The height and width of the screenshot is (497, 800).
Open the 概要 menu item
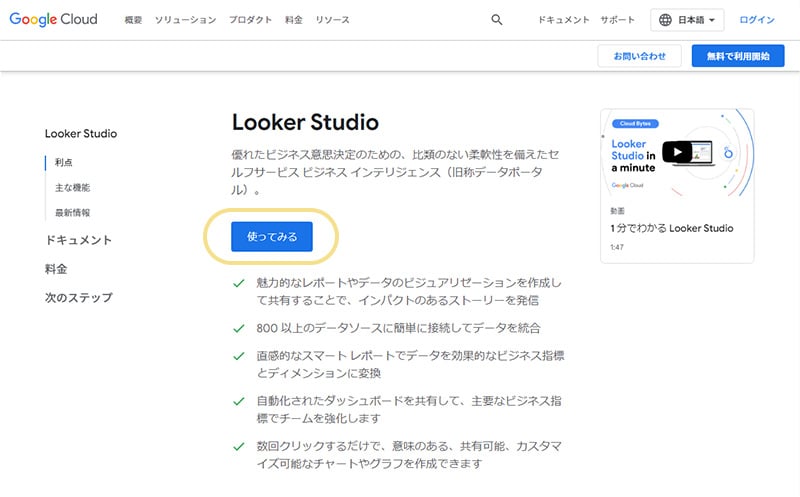[x=133, y=20]
